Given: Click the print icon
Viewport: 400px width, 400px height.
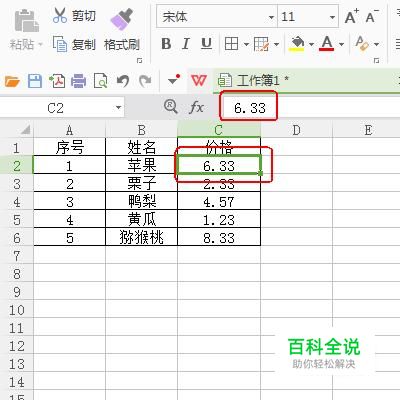Looking at the screenshot, I should pyautogui.click(x=79, y=81).
